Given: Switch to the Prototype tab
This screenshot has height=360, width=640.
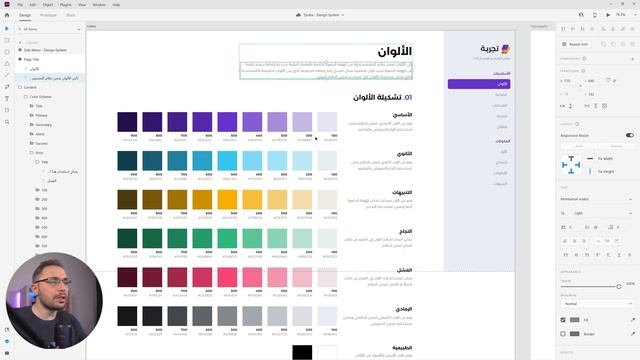Looking at the screenshot, I should 49,15.
